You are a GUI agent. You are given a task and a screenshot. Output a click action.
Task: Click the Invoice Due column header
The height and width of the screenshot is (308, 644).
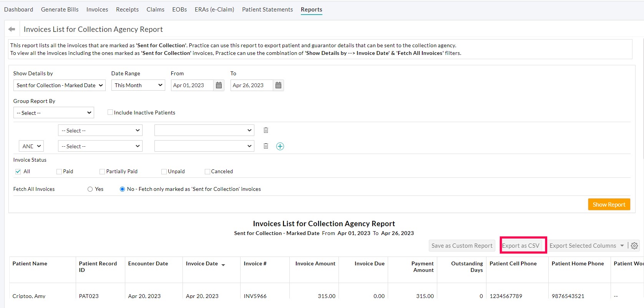click(x=369, y=263)
